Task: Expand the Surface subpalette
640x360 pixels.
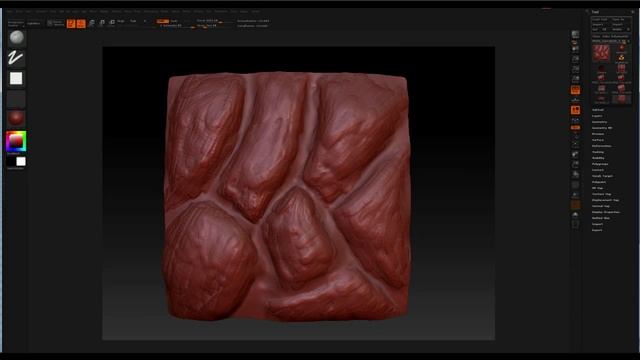Action: point(598,140)
